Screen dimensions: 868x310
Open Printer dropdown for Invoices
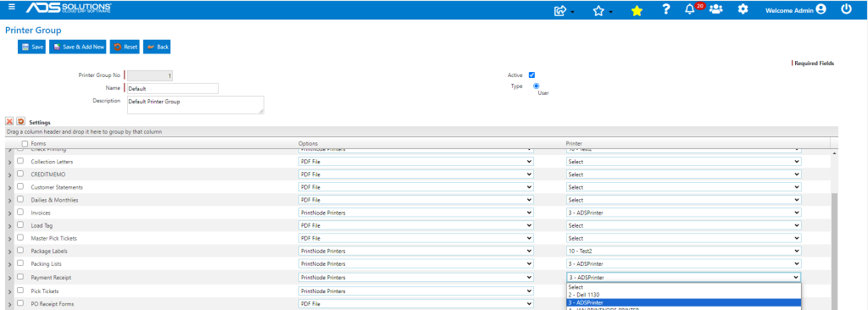[684, 213]
